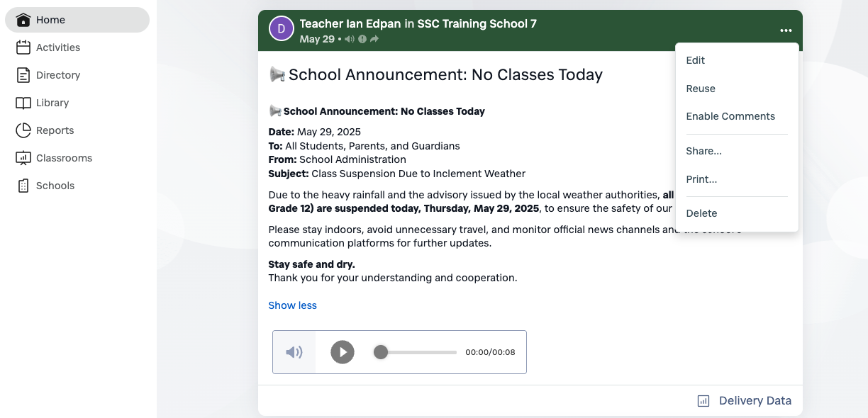Viewport: 868px width, 418px height.
Task: Open the Classrooms presentation icon
Action: 23,158
